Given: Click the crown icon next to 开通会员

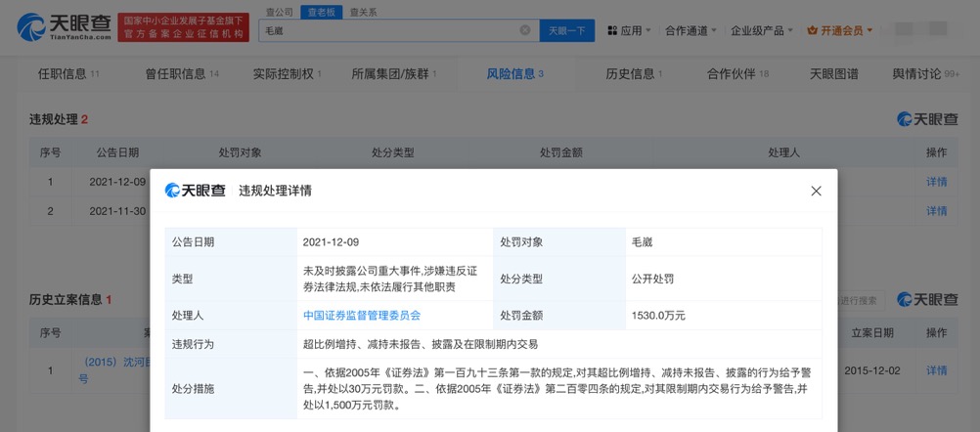Looking at the screenshot, I should 813,30.
